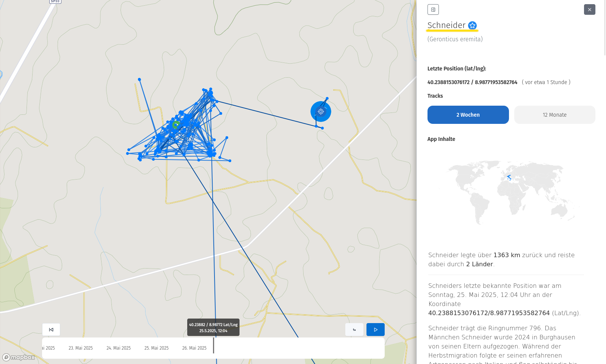The width and height of the screenshot is (606, 364).
Task: Click the timeline playhead handle
Action: 213,345
